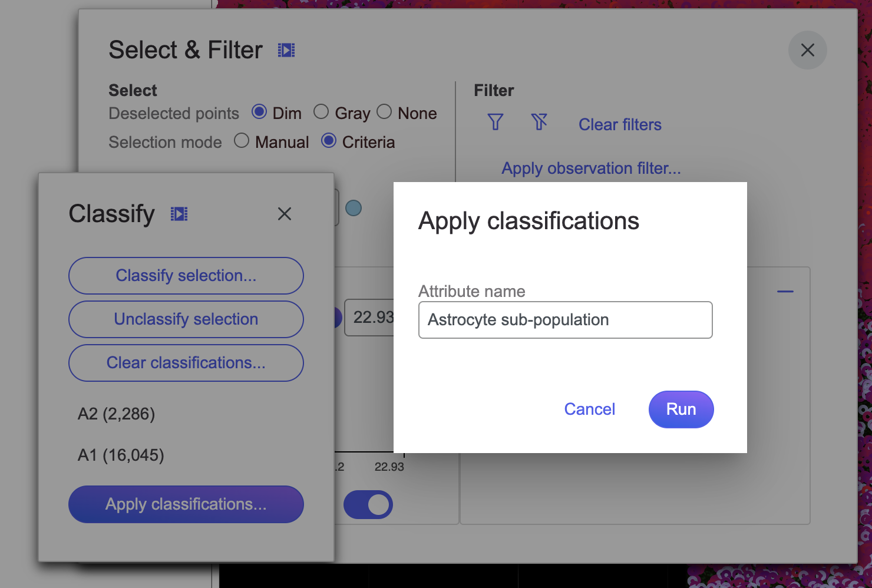Collapse the criteria panel with minus icon
Image resolution: width=872 pixels, height=588 pixels.
click(785, 291)
